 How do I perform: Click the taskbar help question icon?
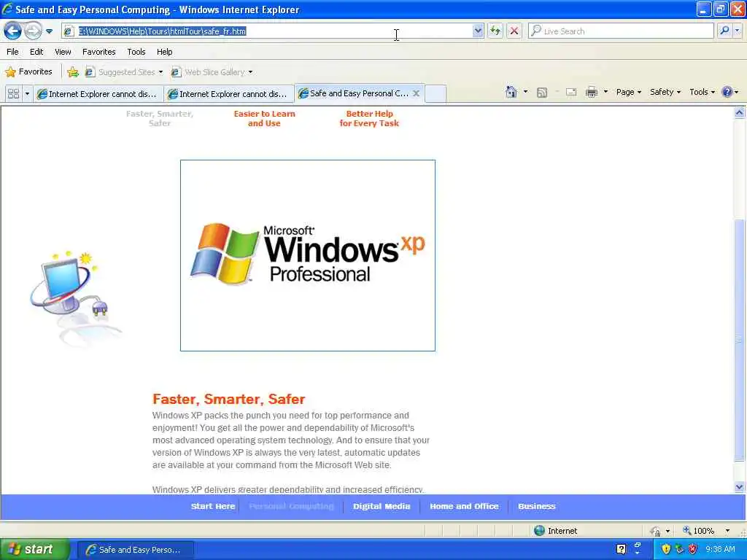[x=621, y=550]
